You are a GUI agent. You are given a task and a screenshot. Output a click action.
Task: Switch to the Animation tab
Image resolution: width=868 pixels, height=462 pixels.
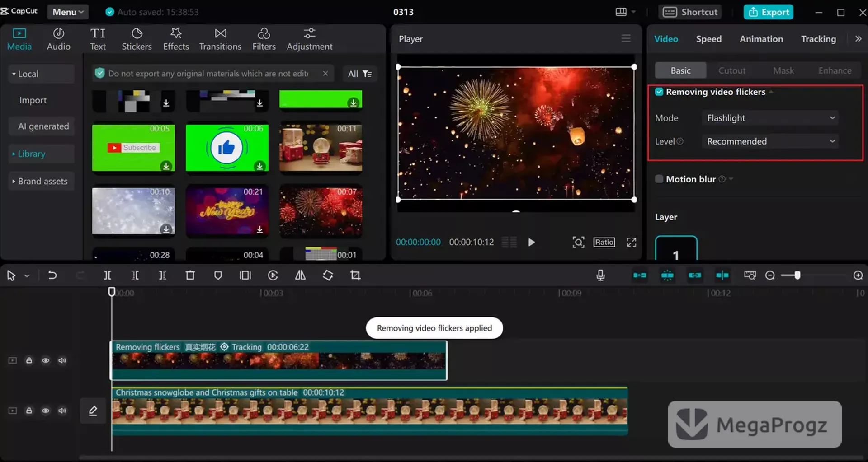(x=761, y=39)
